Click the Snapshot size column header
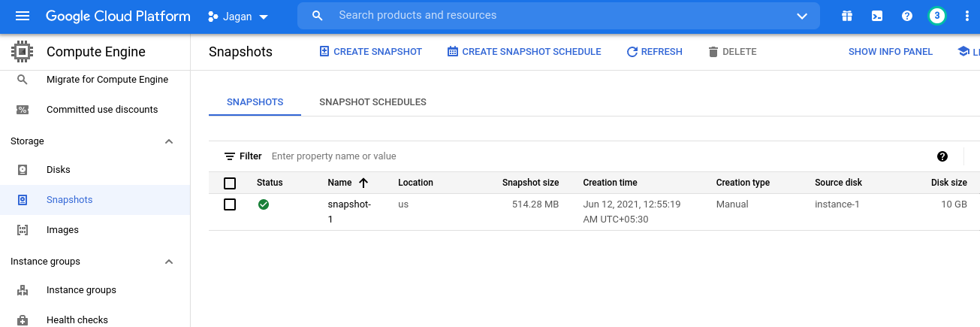This screenshot has height=327, width=980. (530, 183)
